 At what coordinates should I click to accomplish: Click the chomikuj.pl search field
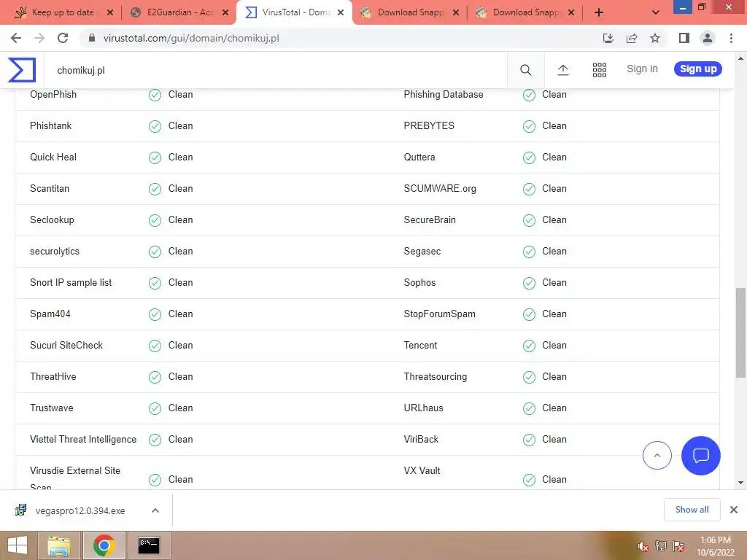276,70
